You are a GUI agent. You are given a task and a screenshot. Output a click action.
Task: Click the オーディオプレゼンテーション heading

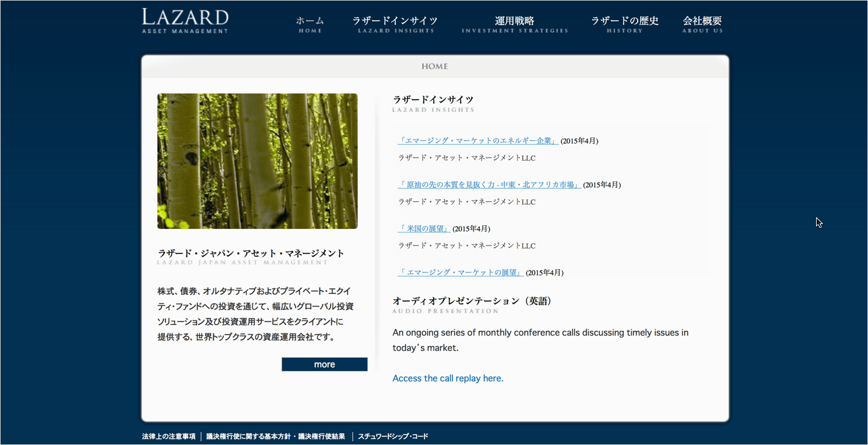[472, 301]
